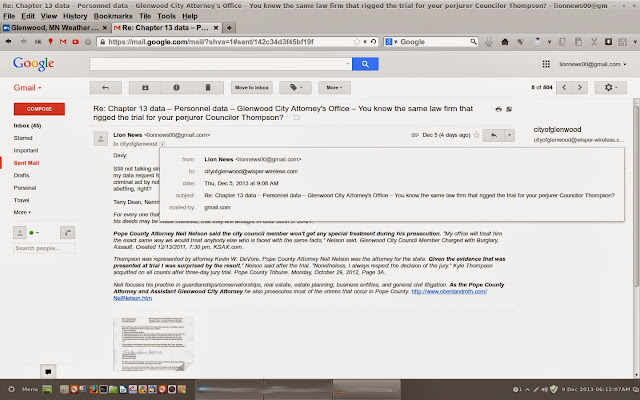Click the vertical page scrollbar

tap(636, 194)
